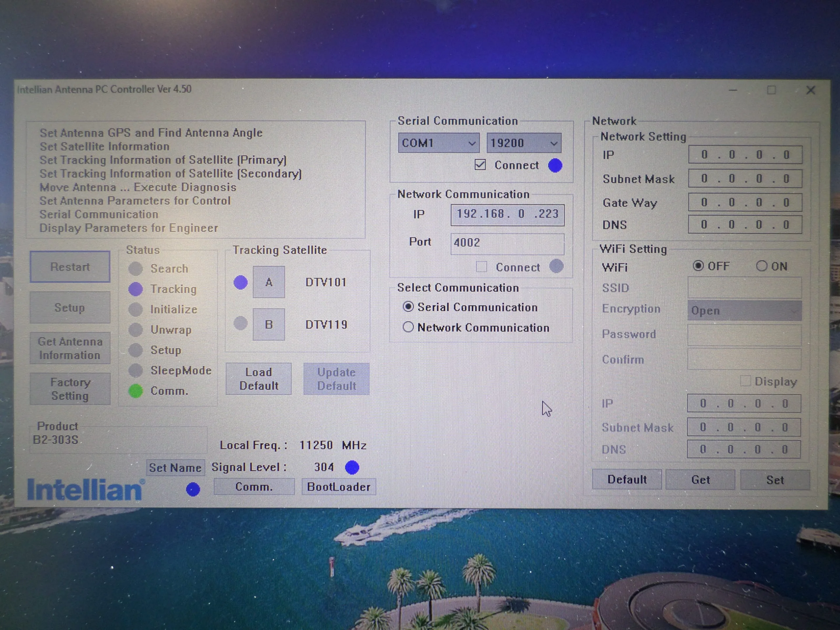Click the blue Signal Level indicator
The image size is (840, 630).
[352, 467]
